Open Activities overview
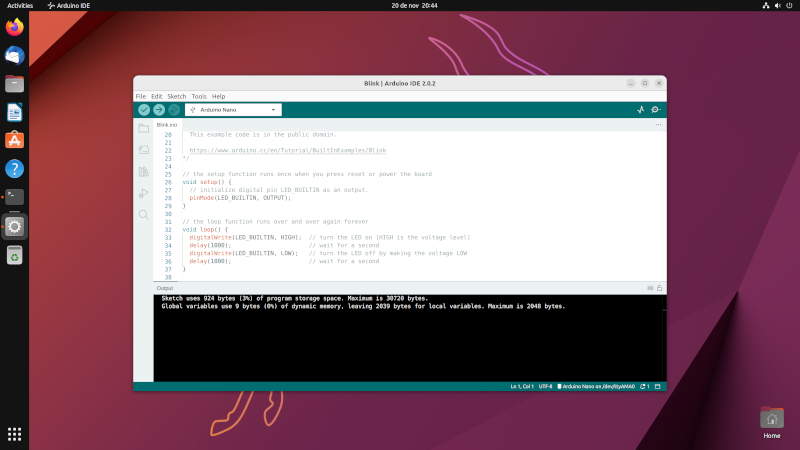800x450 pixels. pyautogui.click(x=20, y=6)
